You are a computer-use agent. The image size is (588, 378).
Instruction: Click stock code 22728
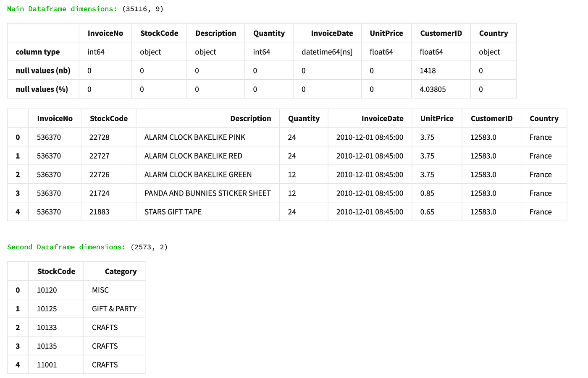tap(100, 137)
